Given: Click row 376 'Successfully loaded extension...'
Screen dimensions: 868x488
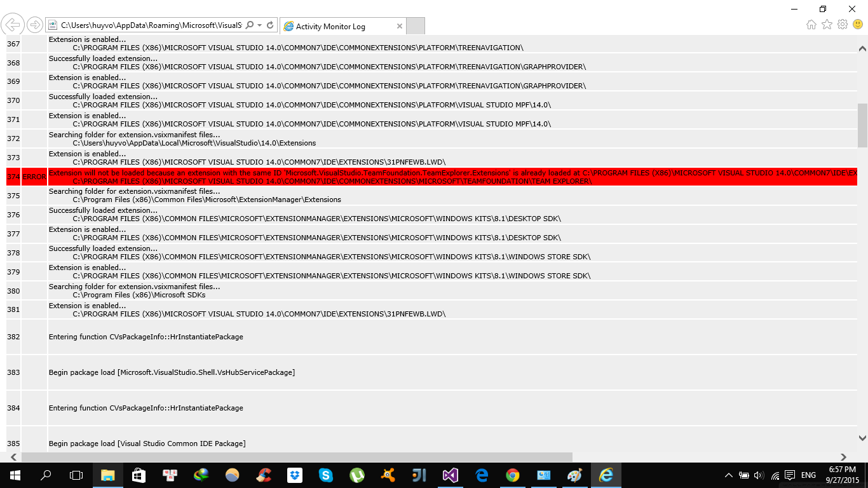Looking at the screenshot, I should pyautogui.click(x=103, y=210).
